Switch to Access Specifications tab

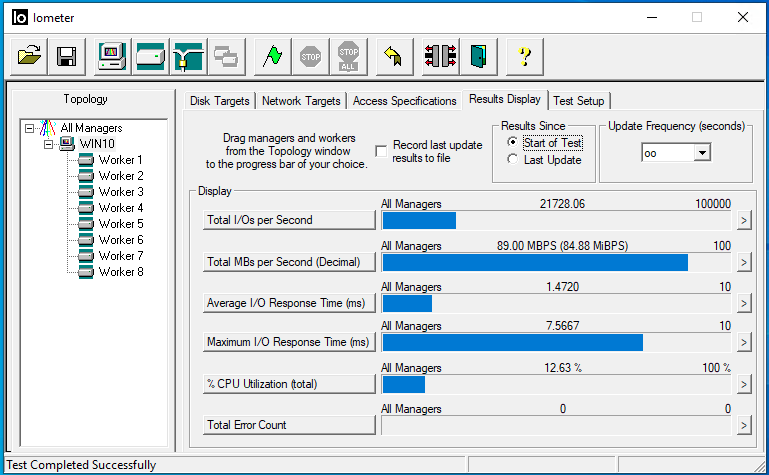click(405, 101)
